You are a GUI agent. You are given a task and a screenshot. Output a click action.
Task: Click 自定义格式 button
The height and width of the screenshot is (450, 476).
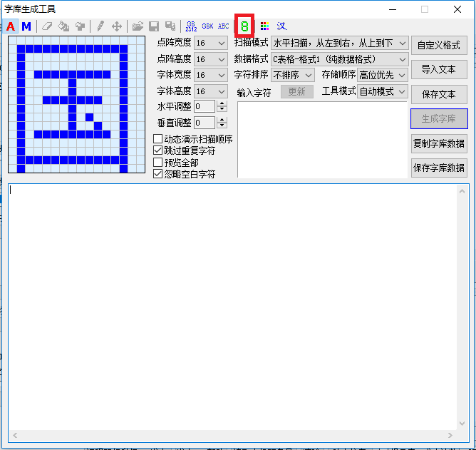pos(439,45)
